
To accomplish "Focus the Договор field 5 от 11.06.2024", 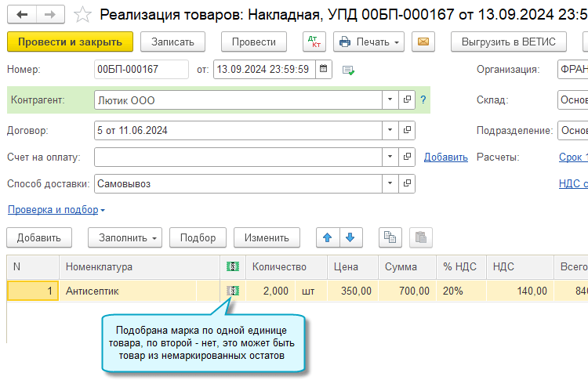I will pyautogui.click(x=238, y=130).
